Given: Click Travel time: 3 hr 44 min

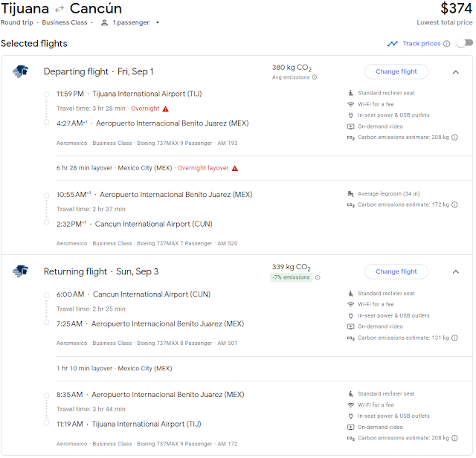Looking at the screenshot, I should 91,410.
